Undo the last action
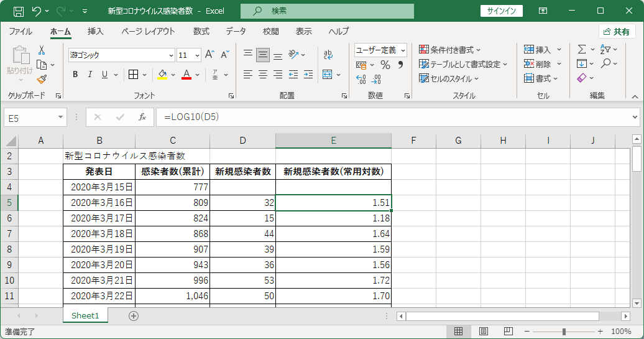Screen dimensions: 644x339 point(37,11)
